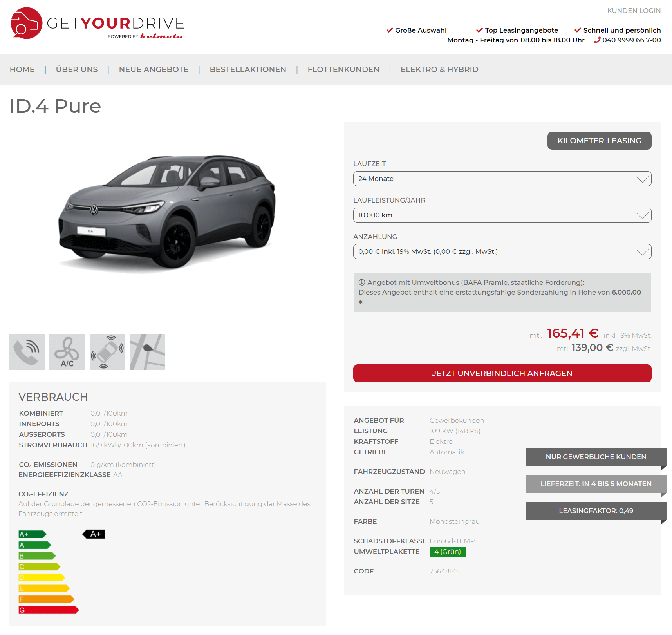Viewport: 672px width, 635px height.
Task: Click the A/C air conditioning feature icon
Action: [x=67, y=352]
